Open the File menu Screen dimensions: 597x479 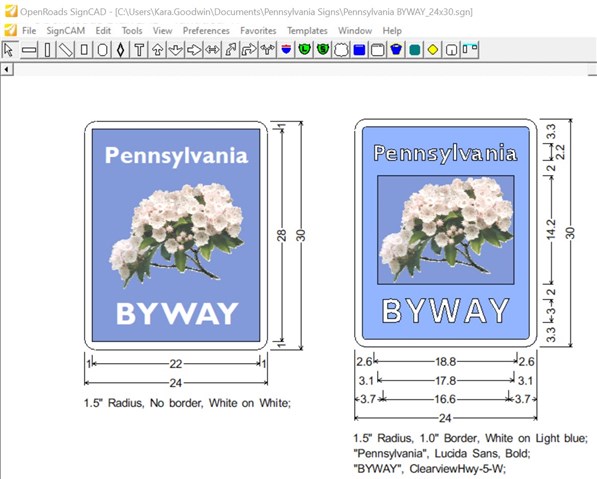point(29,30)
